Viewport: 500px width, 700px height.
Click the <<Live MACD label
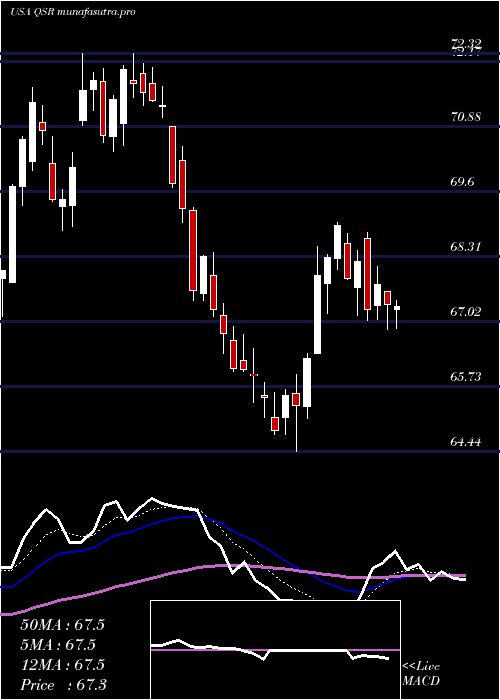(421, 674)
